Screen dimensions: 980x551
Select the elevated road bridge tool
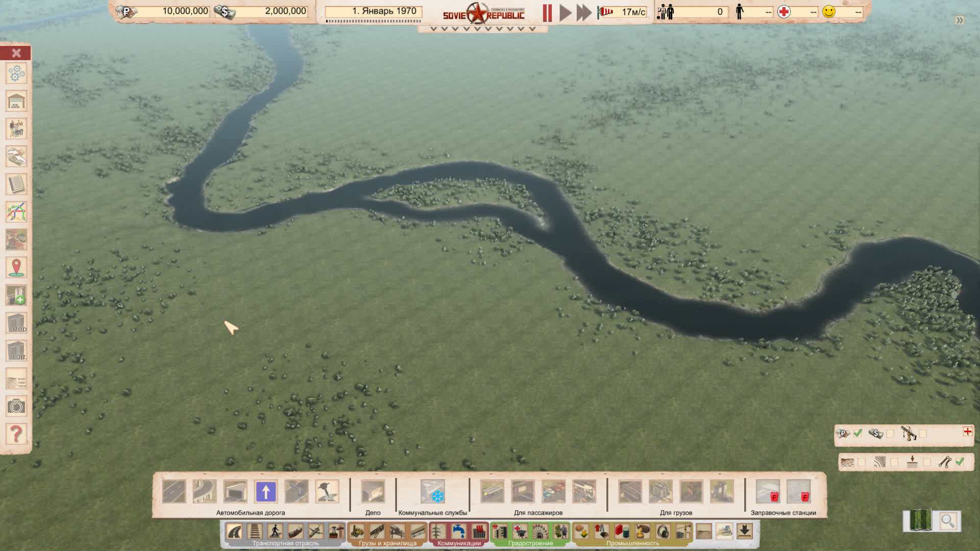(x=205, y=492)
